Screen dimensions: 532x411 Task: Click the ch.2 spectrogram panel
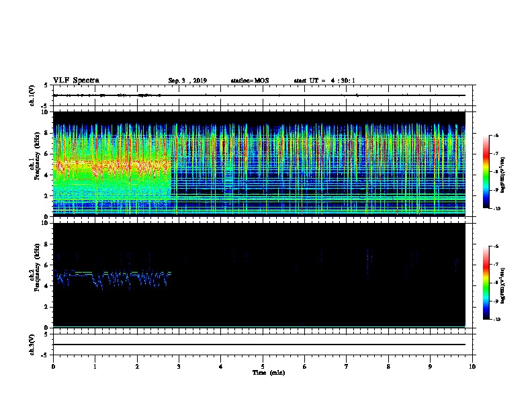(259, 275)
